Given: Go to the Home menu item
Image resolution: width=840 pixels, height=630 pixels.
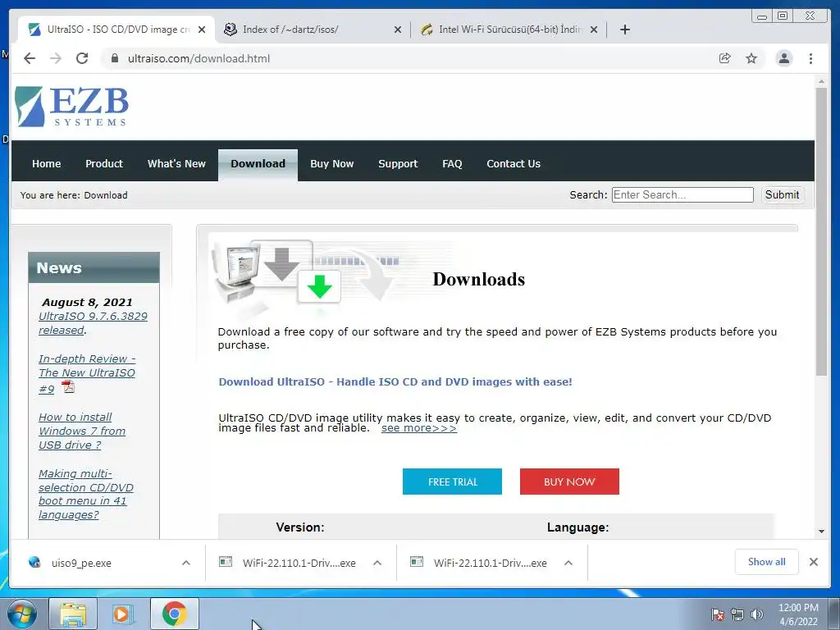Looking at the screenshot, I should 46,163.
